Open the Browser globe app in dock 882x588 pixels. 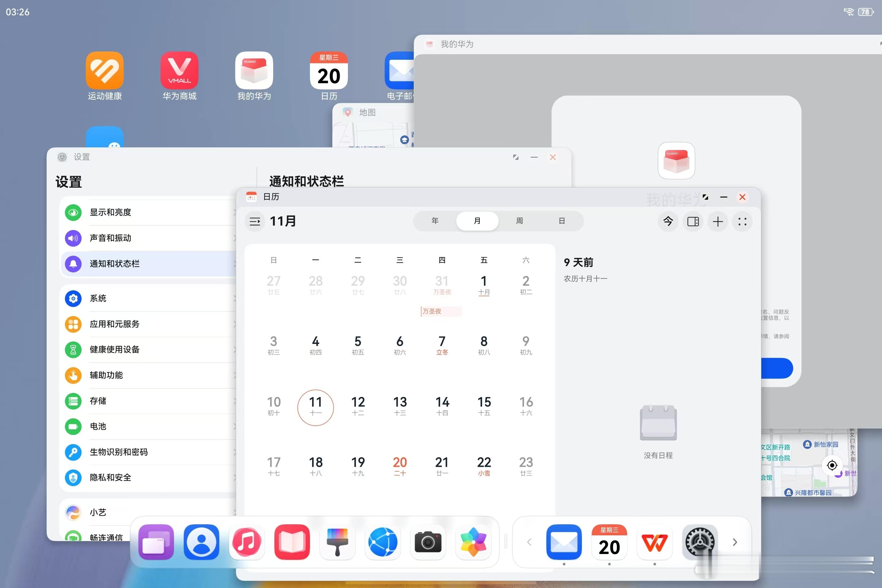(383, 542)
